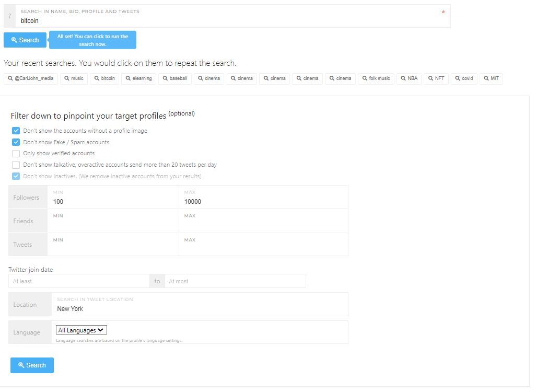Disable Don't show accounts without a profile image
The image size is (536, 392).
coord(16,131)
